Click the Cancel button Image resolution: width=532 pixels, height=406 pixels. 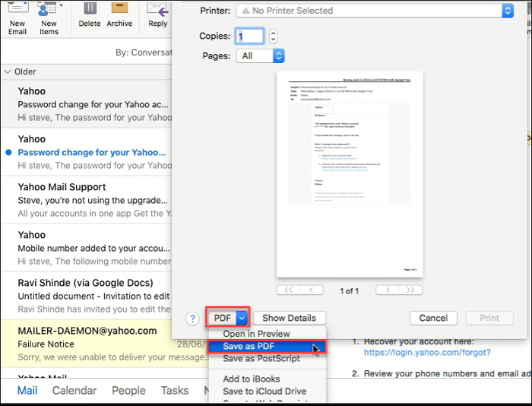[433, 318]
